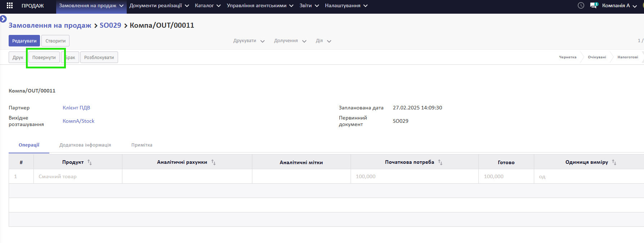Image resolution: width=644 pixels, height=243 pixels.
Task: Expand the Каталог menu
Action: (x=208, y=6)
